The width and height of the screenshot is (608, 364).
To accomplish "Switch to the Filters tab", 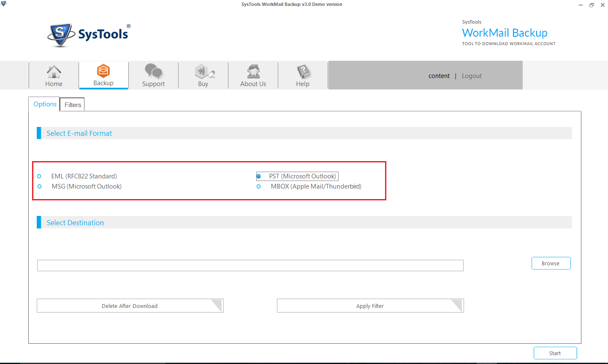I will coord(73,105).
